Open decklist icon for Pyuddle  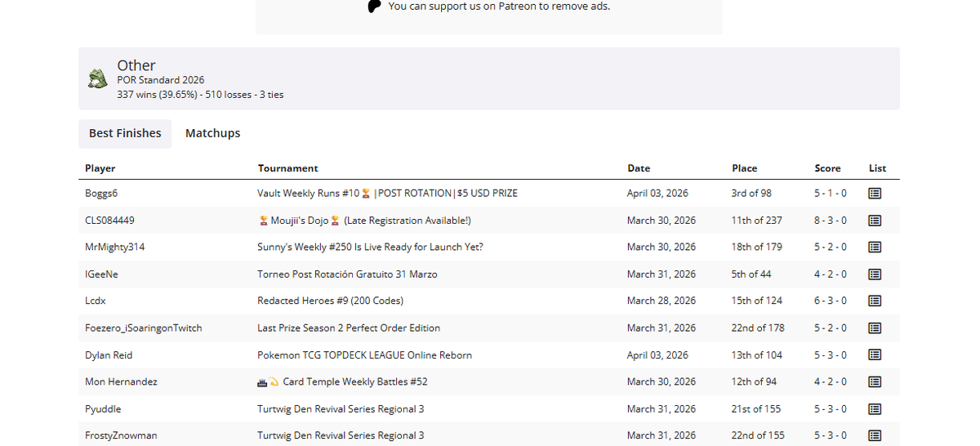tap(875, 409)
